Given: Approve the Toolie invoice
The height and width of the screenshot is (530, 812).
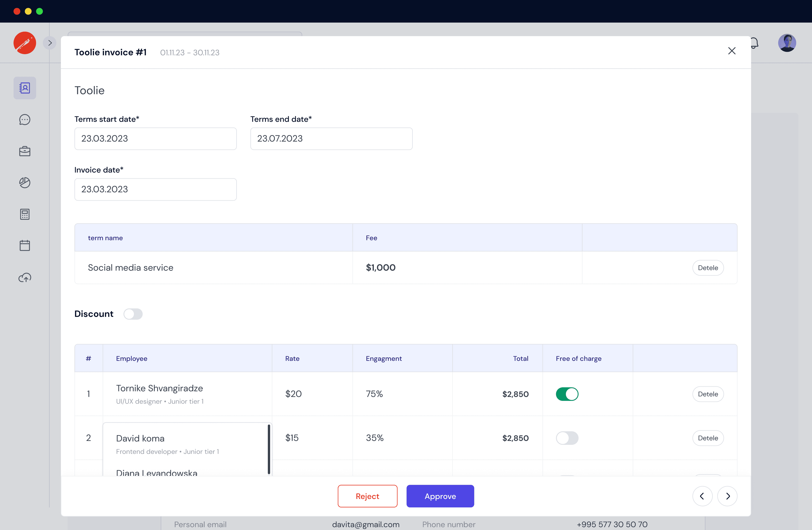Looking at the screenshot, I should (x=440, y=496).
